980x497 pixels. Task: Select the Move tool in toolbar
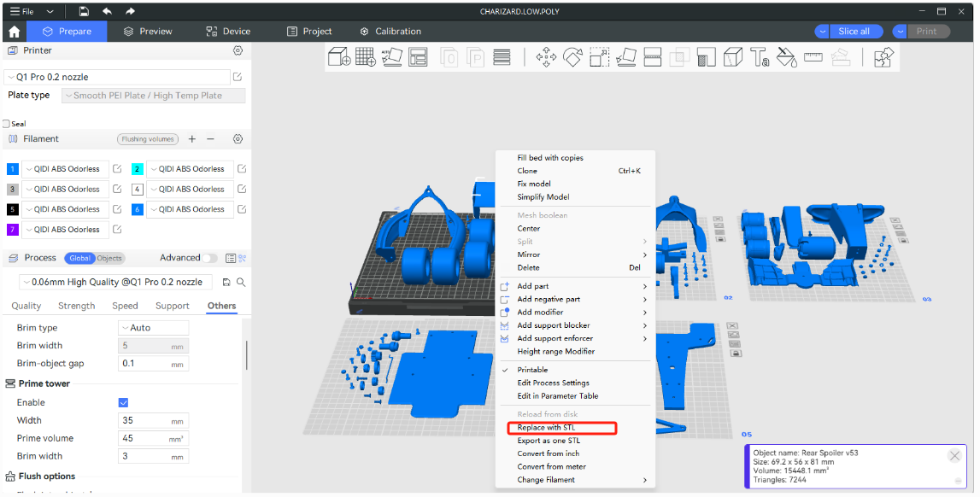coord(545,57)
